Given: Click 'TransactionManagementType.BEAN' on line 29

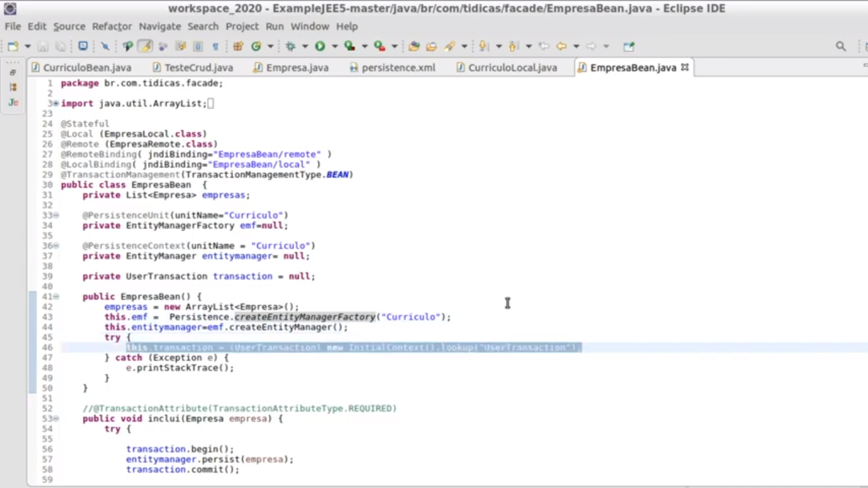Looking at the screenshot, I should pos(267,175).
